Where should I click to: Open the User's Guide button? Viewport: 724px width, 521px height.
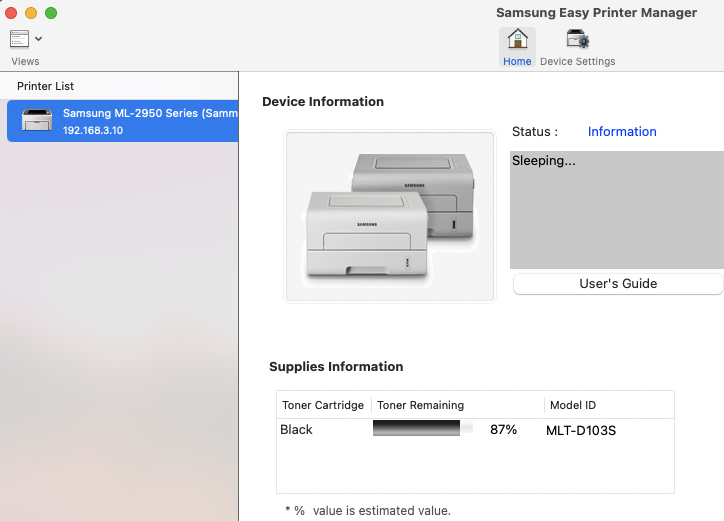click(x=618, y=284)
